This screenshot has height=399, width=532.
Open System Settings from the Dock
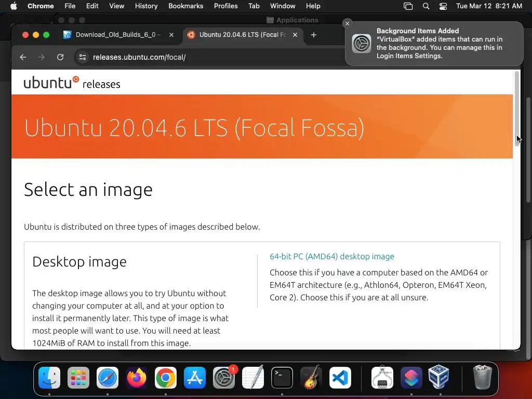224,378
